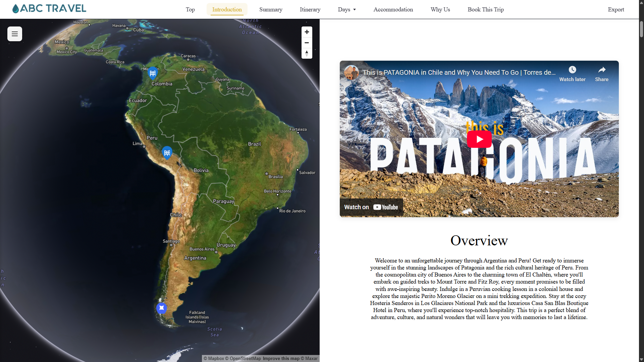Click the Export button

(616, 9)
